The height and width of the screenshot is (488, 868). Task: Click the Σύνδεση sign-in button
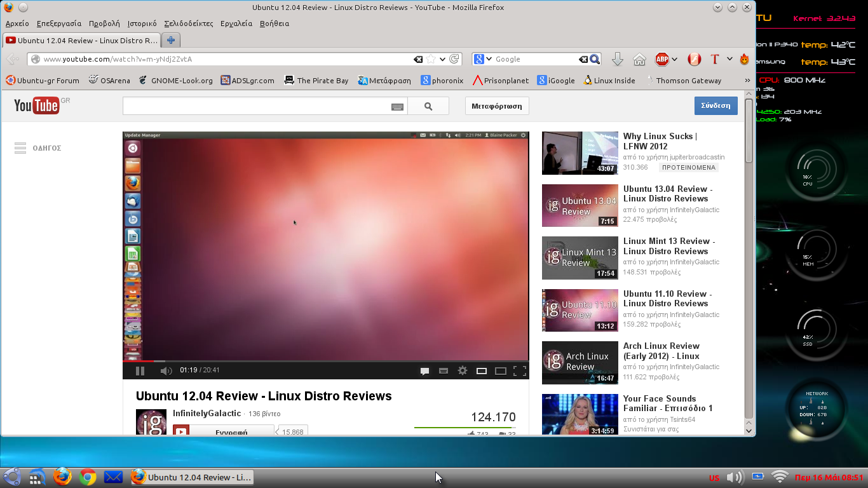(x=715, y=105)
